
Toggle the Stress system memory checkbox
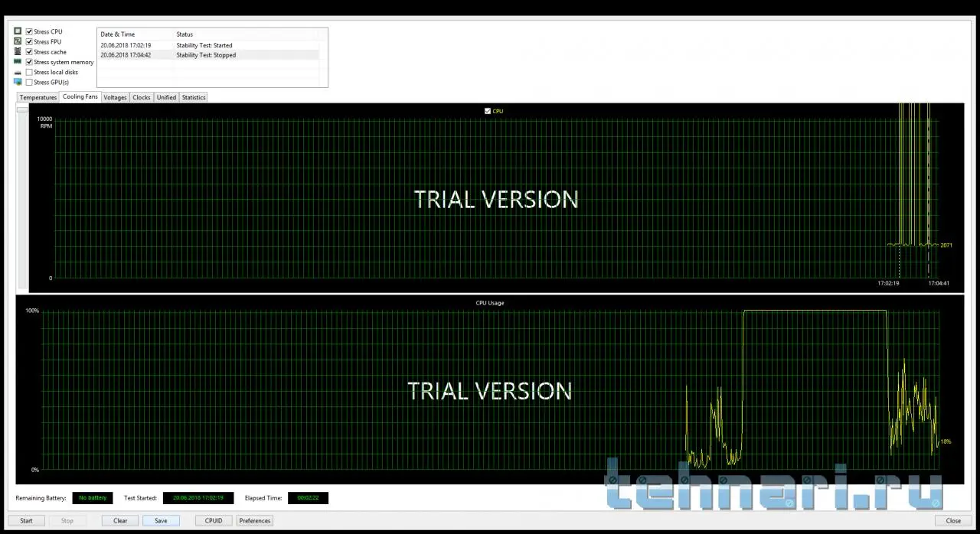29,62
